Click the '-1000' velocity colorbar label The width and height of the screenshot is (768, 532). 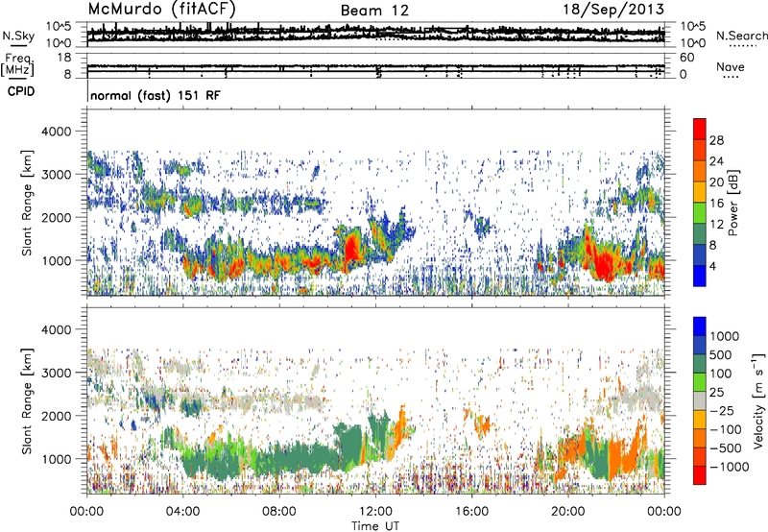pyautogui.click(x=729, y=467)
